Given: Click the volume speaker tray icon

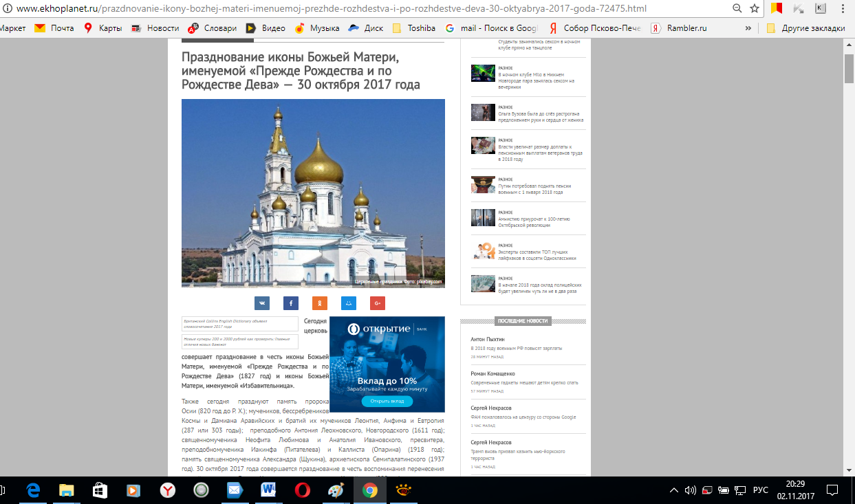Looking at the screenshot, I should (x=690, y=490).
